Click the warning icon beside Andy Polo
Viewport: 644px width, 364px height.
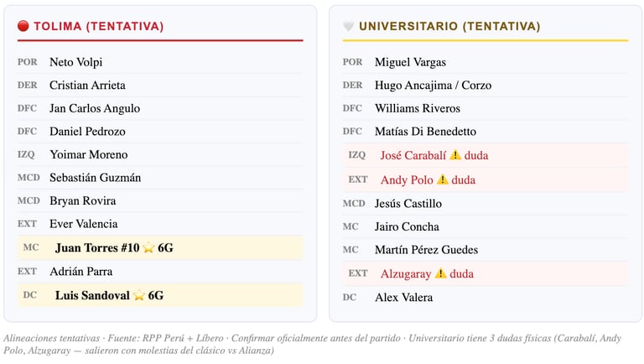click(442, 179)
